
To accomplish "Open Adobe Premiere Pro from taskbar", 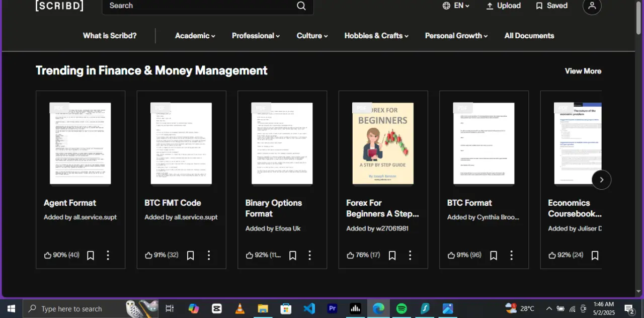I will (x=332, y=308).
